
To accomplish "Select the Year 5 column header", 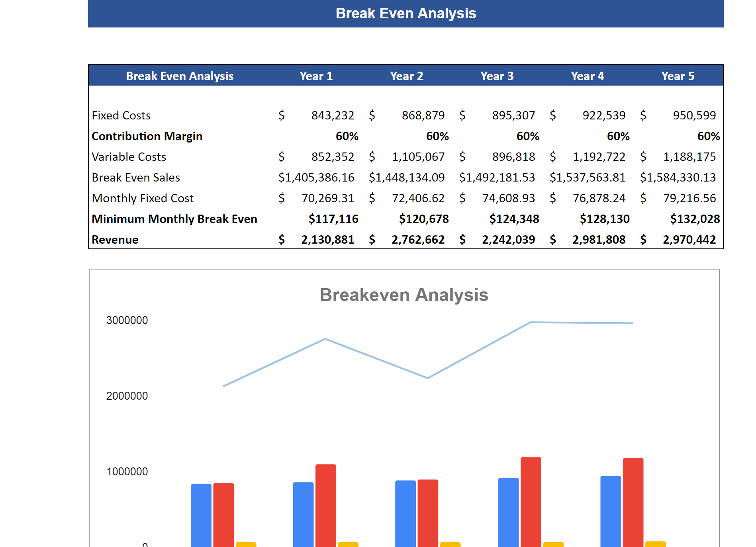I will [x=678, y=76].
